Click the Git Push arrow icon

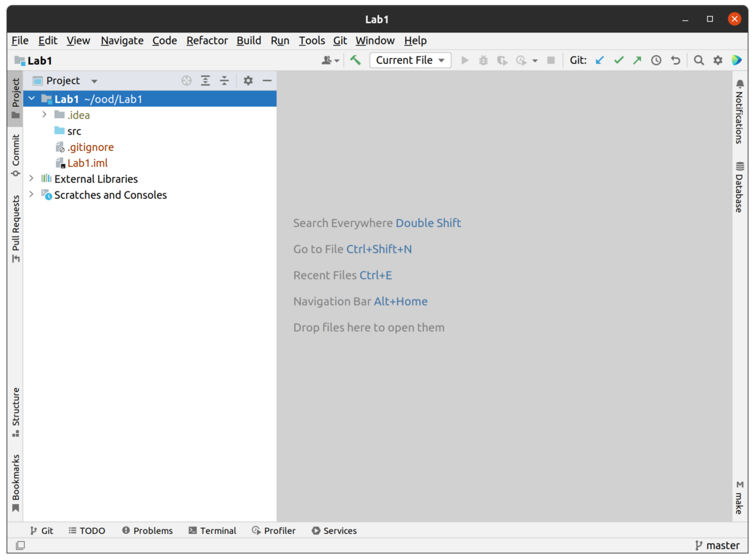click(637, 60)
